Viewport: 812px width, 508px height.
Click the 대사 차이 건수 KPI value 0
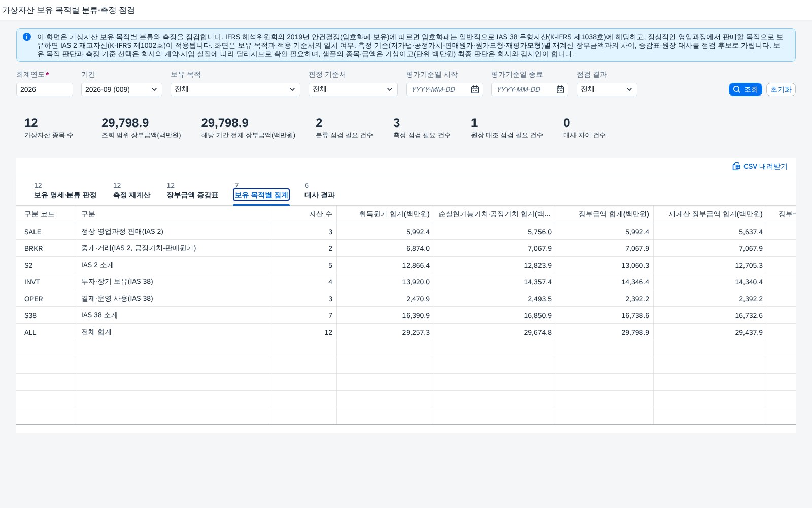click(567, 123)
